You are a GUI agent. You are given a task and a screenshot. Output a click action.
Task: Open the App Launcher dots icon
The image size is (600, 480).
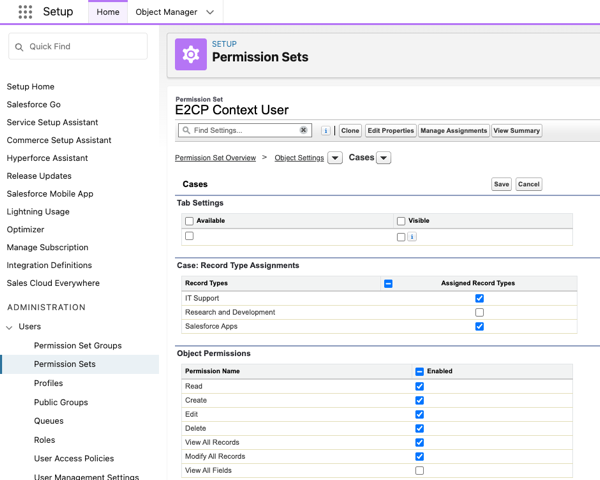(x=25, y=12)
